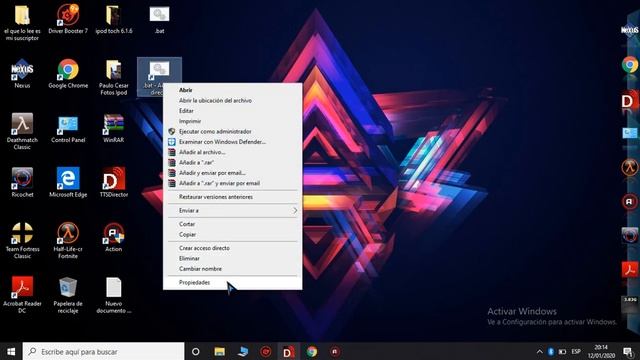Select the Team Fortress Classic shortcut
Image resolution: width=640 pixels, height=360 pixels.
[22, 241]
